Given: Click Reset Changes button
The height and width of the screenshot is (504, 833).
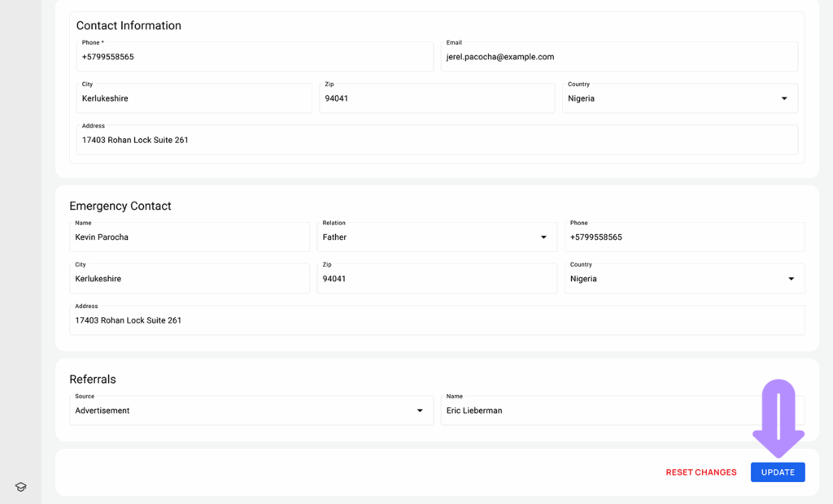Looking at the screenshot, I should coord(700,472).
